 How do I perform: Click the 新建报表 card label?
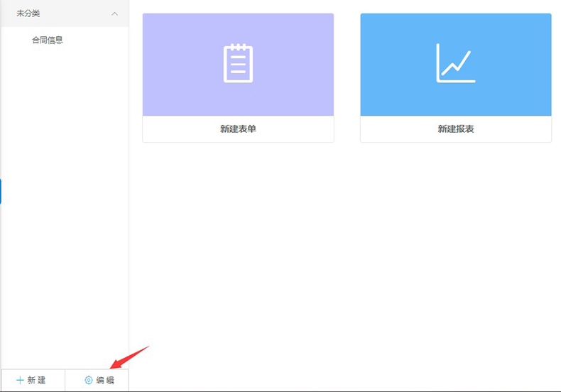pos(456,129)
